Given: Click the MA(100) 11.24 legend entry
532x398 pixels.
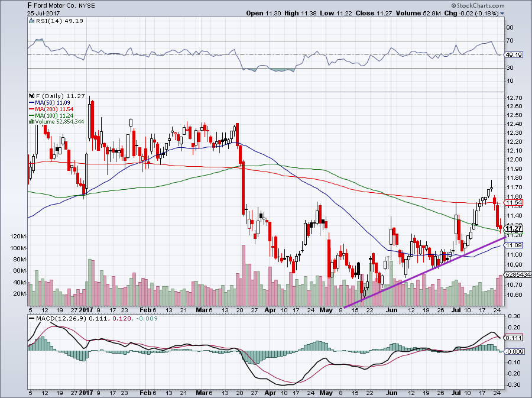Looking at the screenshot, I should pos(54,115).
